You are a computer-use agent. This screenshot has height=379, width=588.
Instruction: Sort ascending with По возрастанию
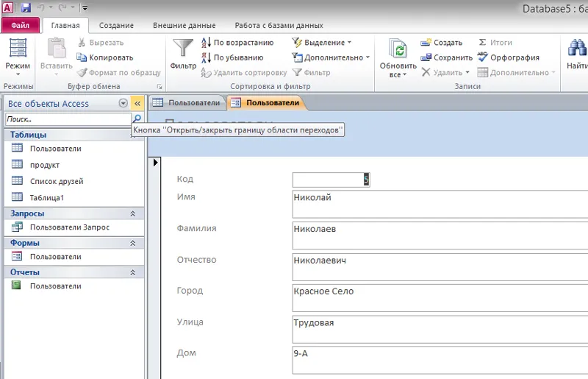237,43
